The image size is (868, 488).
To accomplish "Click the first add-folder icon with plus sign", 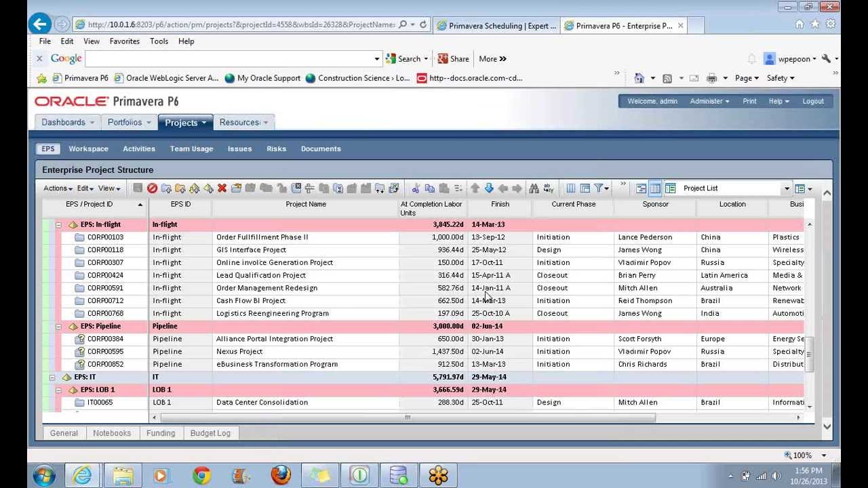I will pos(166,188).
